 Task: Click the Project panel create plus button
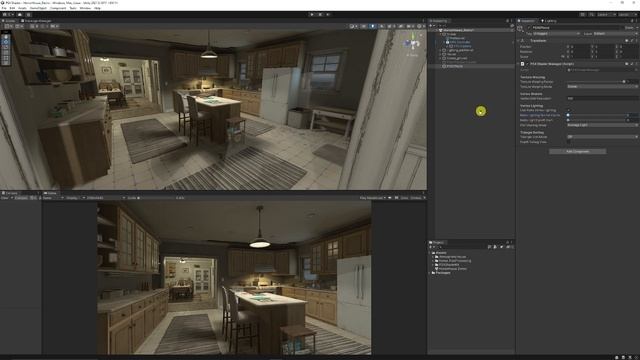coord(432,247)
